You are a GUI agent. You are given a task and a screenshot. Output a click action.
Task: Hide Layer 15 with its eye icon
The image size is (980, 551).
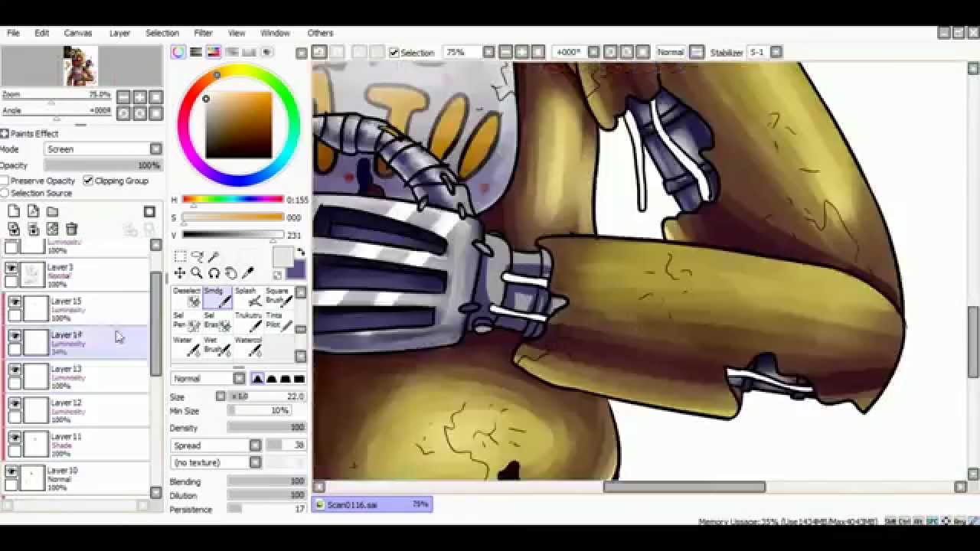point(15,302)
